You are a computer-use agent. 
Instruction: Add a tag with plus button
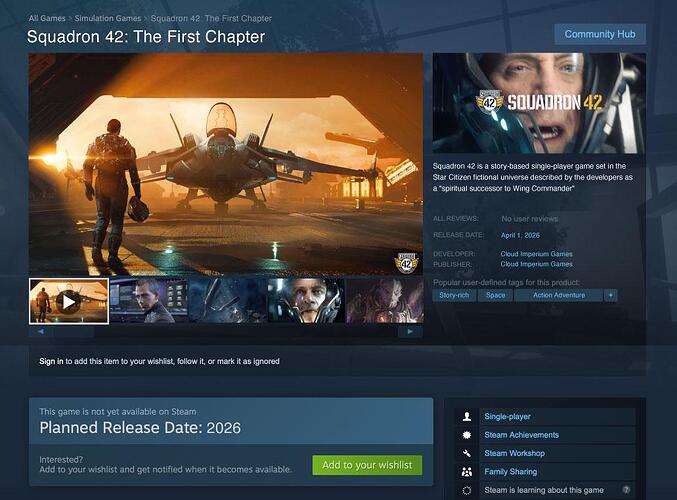611,295
